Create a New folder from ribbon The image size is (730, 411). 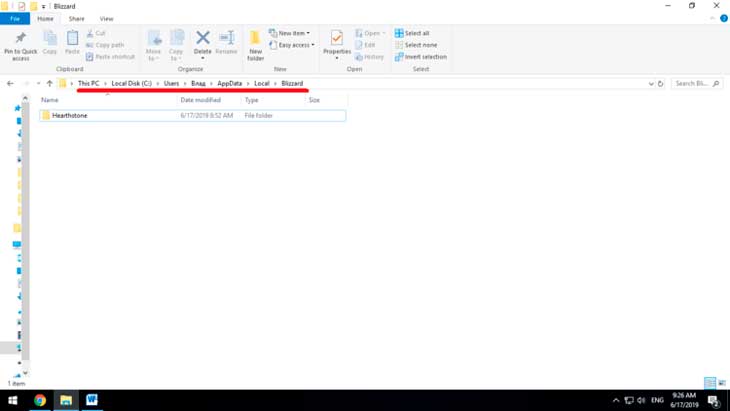255,43
